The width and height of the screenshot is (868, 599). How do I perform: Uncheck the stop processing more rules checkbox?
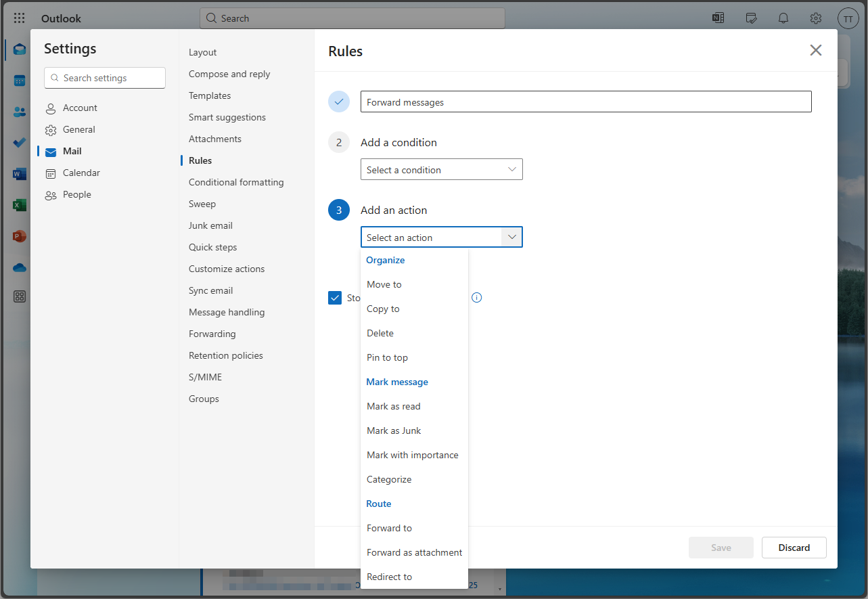point(335,298)
